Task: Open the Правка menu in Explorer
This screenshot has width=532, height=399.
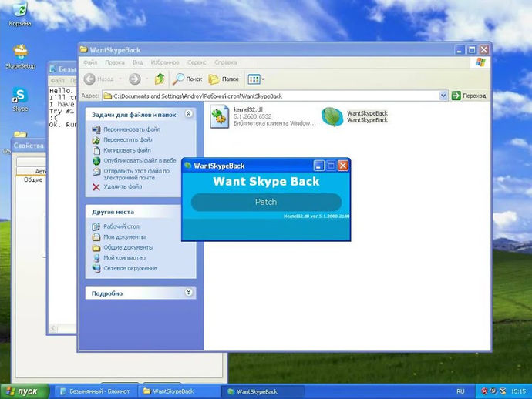Action: pos(115,62)
